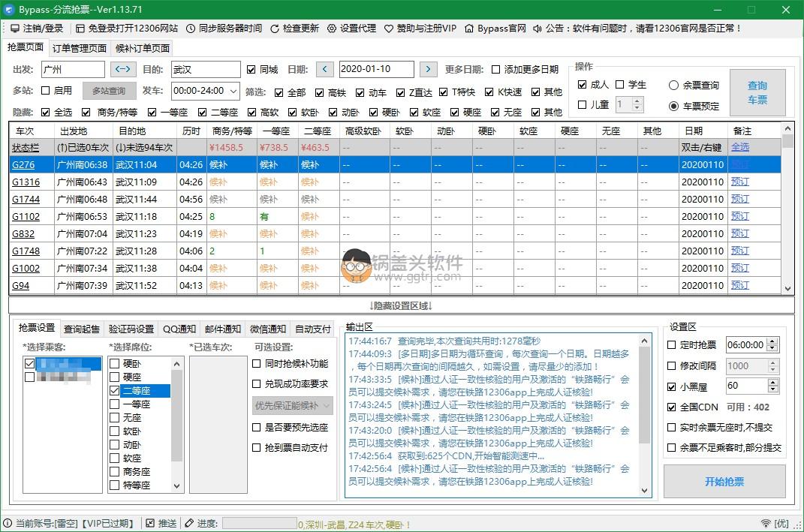Select the G1748 train row number
This screenshot has height=532, width=804.
coord(26,251)
